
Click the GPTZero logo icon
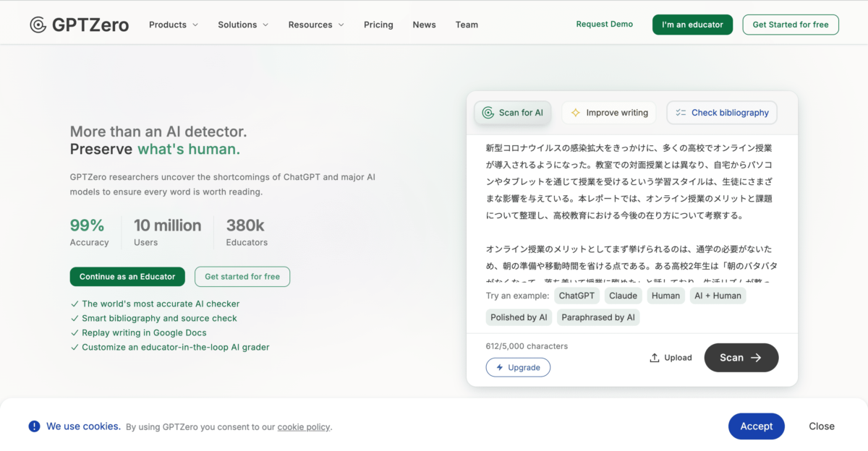(x=38, y=25)
